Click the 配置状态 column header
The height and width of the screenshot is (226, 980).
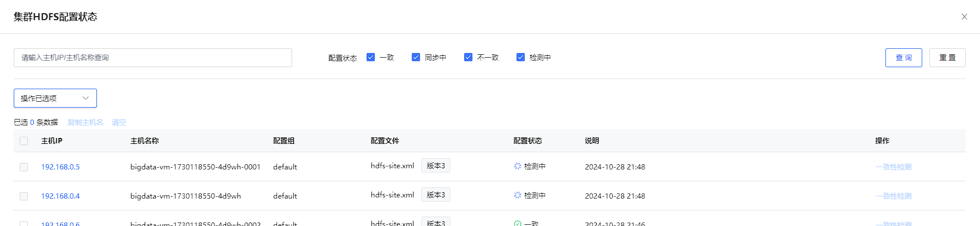pyautogui.click(x=528, y=141)
